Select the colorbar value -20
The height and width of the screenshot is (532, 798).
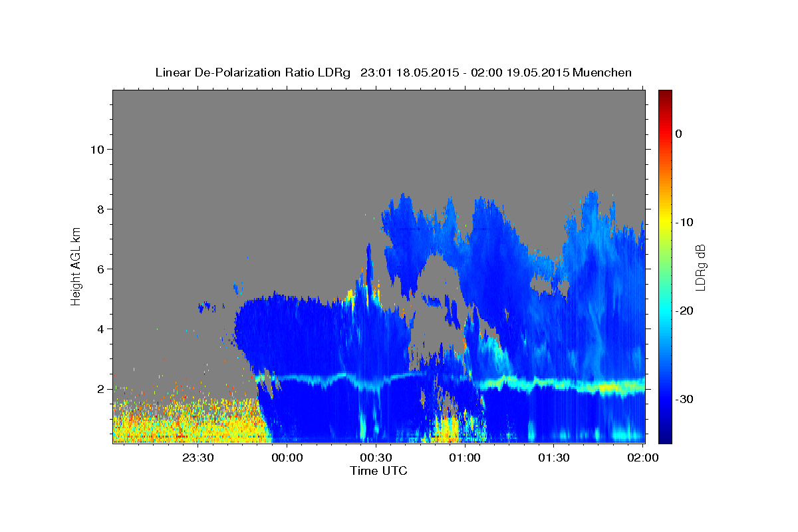[684, 311]
